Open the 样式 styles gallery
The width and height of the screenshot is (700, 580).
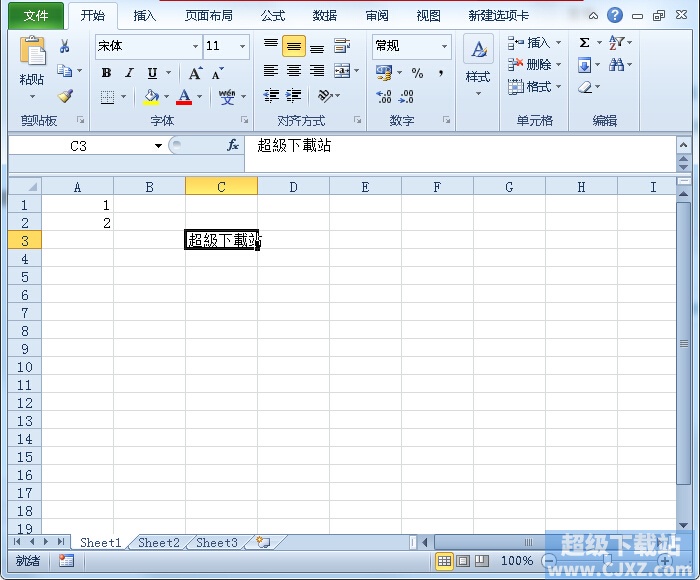tap(478, 66)
